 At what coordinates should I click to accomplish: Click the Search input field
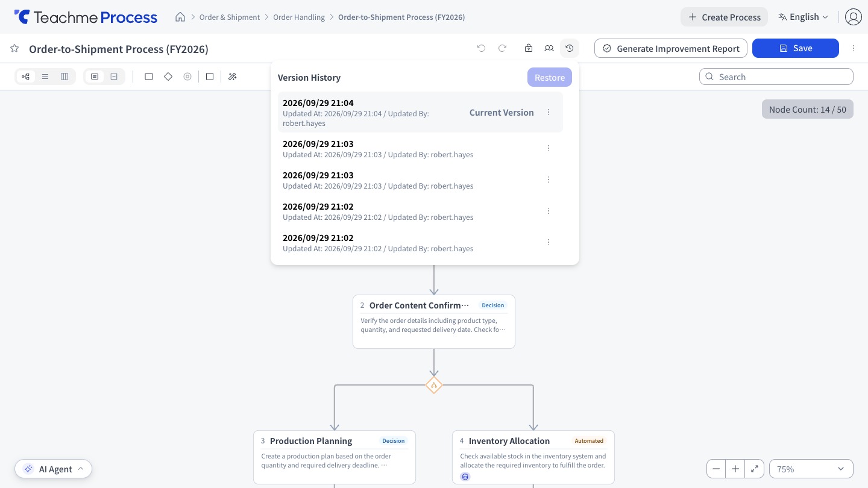point(776,77)
